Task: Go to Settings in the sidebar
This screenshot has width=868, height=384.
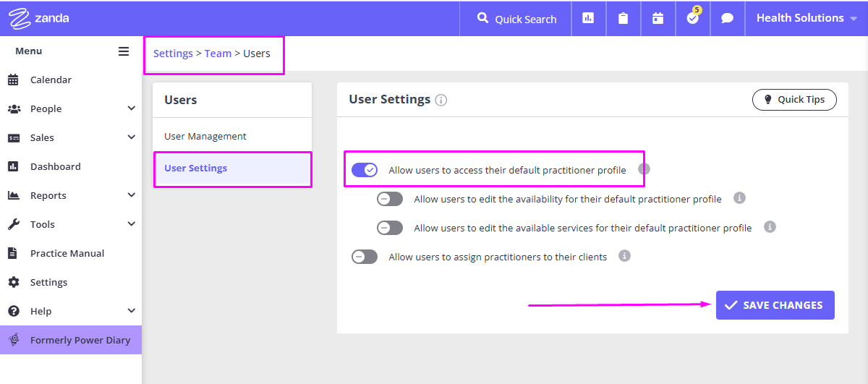Action: click(x=48, y=282)
